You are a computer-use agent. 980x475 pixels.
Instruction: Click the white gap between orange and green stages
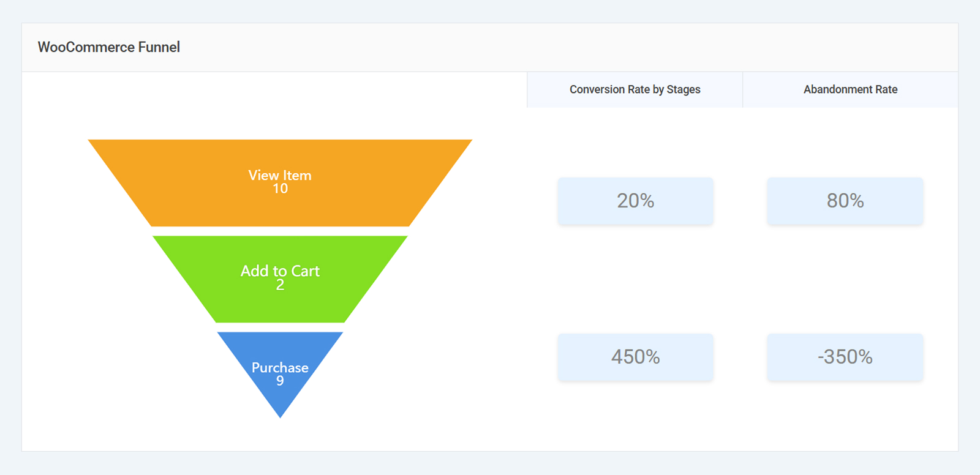coord(280,231)
